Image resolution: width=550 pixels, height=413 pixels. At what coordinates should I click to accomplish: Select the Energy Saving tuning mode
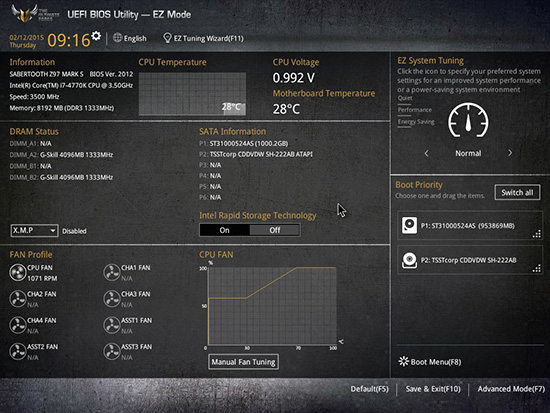pos(416,122)
